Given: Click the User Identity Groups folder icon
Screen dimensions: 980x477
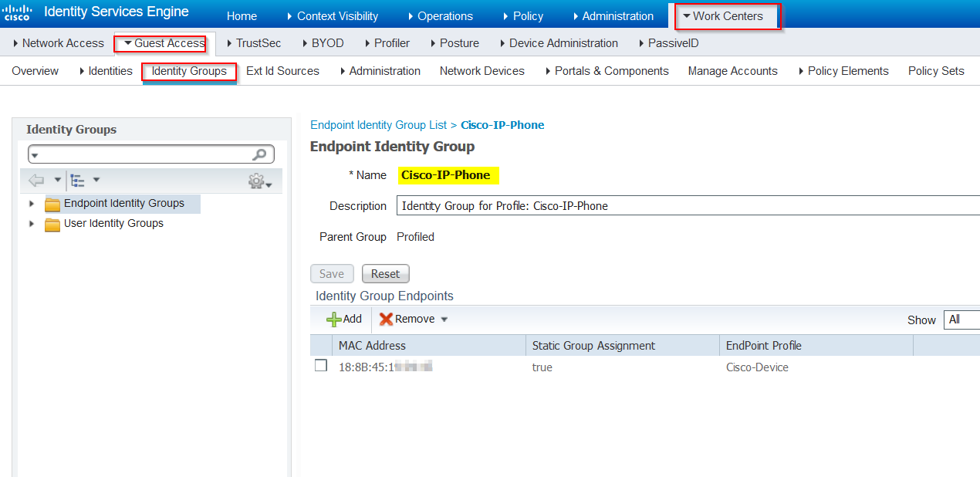Looking at the screenshot, I should pyautogui.click(x=52, y=224).
